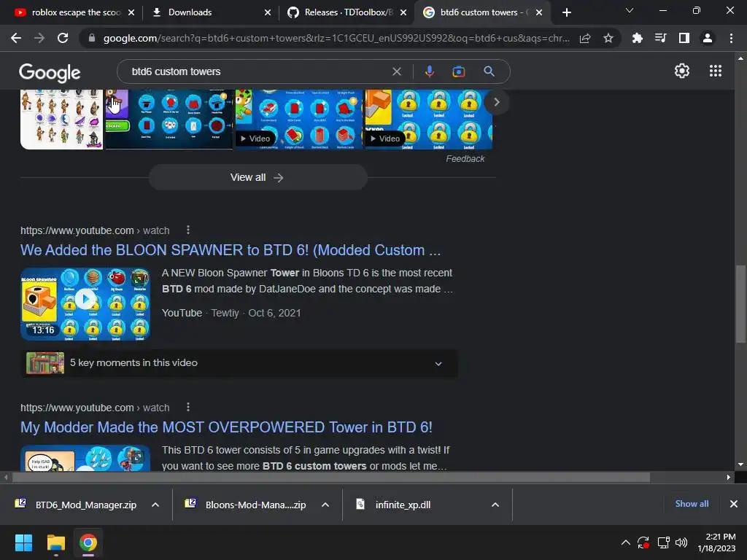
Task: Click the Google search input field
Action: (258, 71)
